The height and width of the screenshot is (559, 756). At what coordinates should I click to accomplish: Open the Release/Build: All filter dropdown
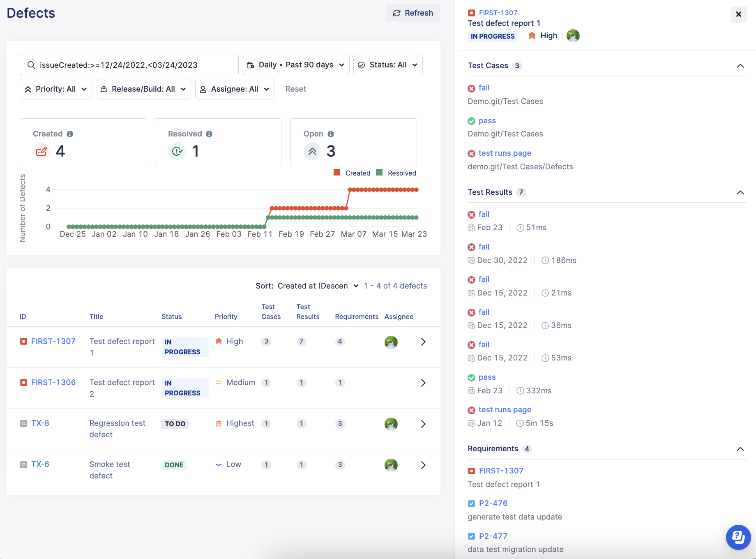pyautogui.click(x=143, y=89)
